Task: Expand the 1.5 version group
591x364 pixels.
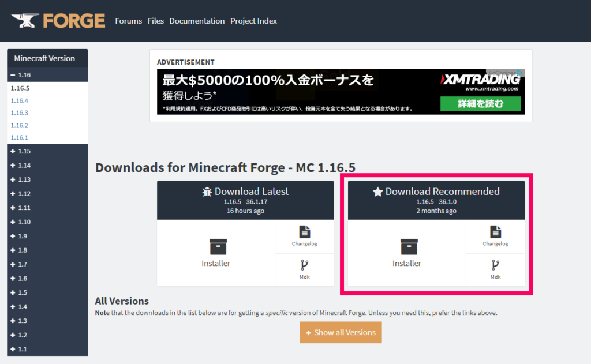Action: [47, 292]
